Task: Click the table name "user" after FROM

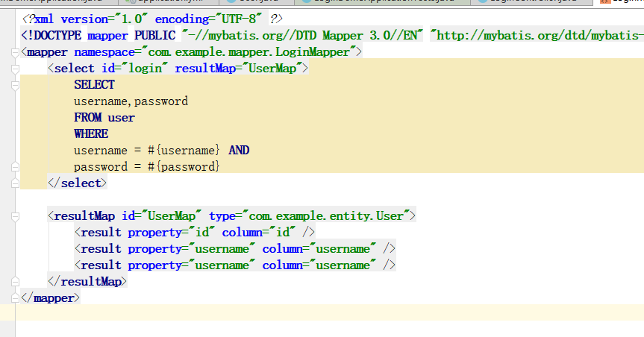Action: (121, 117)
